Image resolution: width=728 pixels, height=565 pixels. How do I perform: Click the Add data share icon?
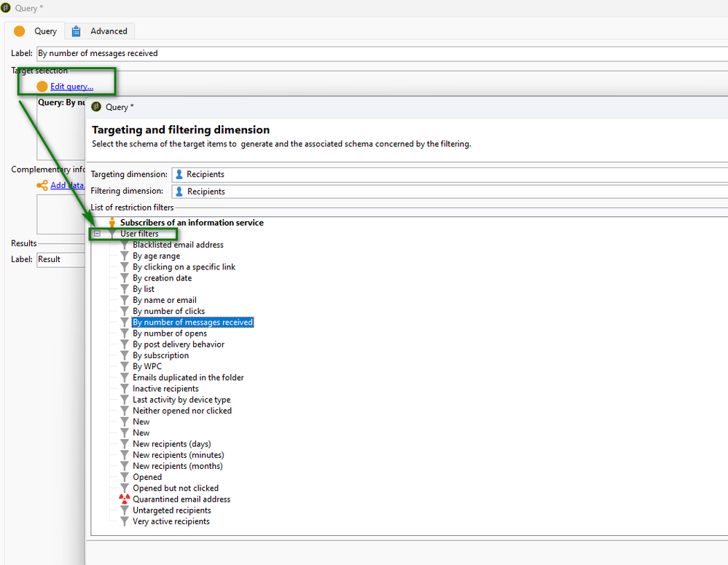tap(42, 186)
